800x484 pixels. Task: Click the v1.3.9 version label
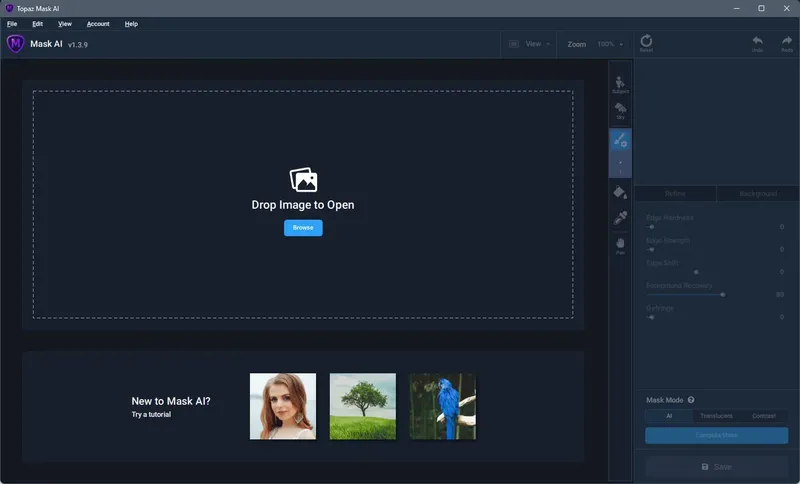click(x=78, y=45)
